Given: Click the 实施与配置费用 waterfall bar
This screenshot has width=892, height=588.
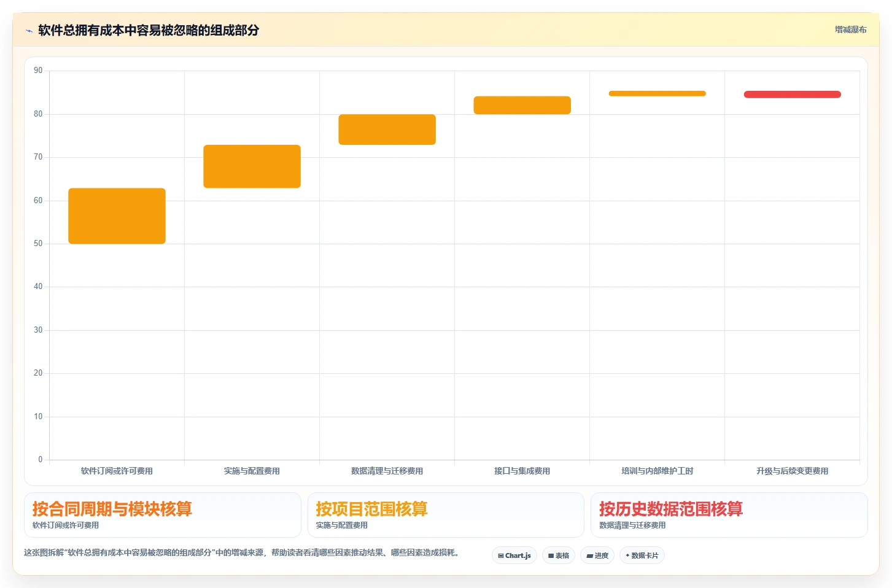Looking at the screenshot, I should click(x=252, y=166).
